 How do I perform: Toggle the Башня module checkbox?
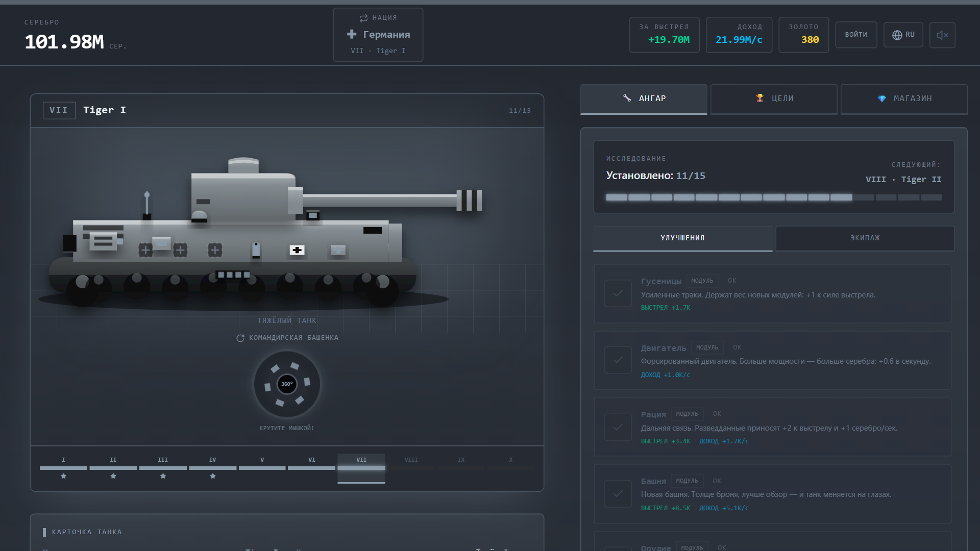[x=618, y=494]
